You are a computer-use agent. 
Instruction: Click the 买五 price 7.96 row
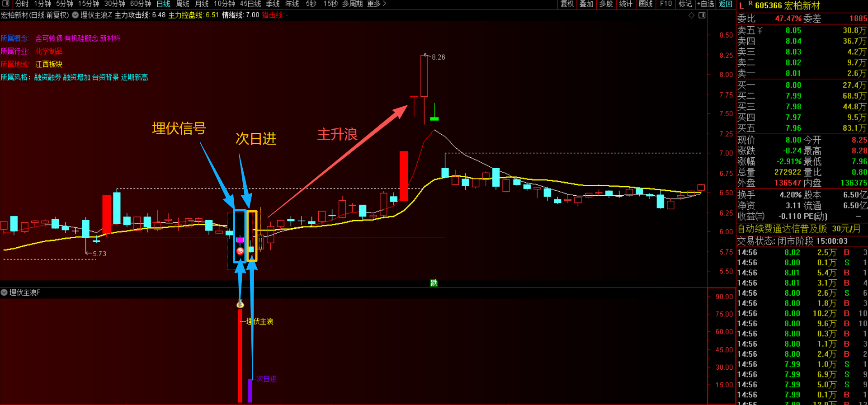[x=802, y=128]
